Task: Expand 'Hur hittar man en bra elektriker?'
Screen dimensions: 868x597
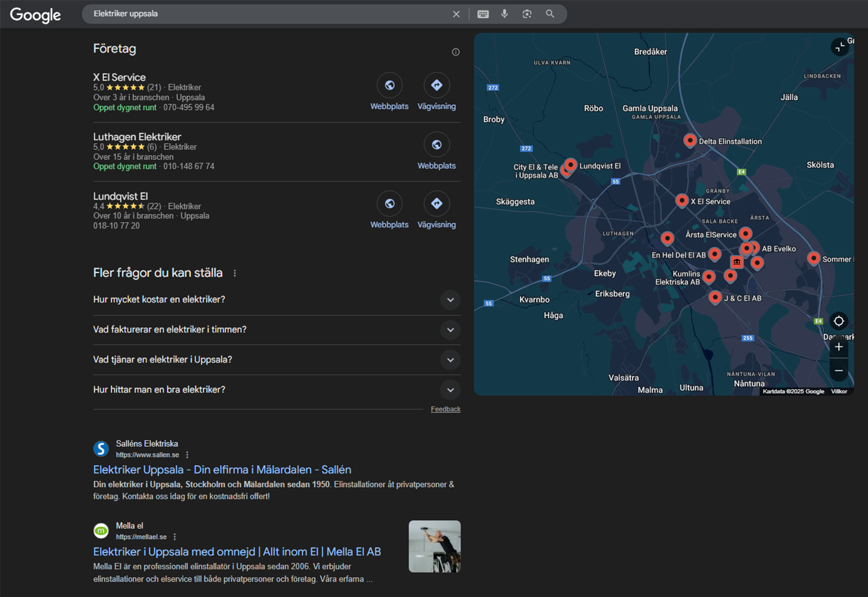Action: 450,390
